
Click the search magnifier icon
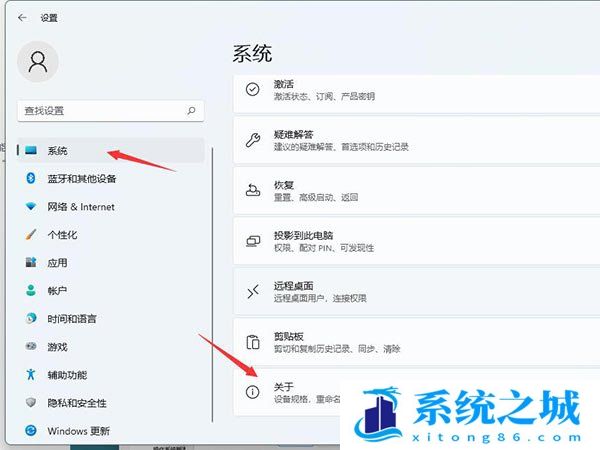191,110
